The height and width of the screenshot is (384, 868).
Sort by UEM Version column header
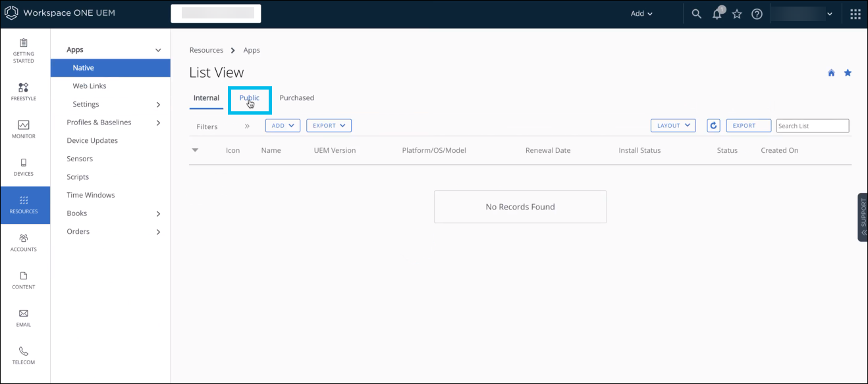(x=335, y=151)
